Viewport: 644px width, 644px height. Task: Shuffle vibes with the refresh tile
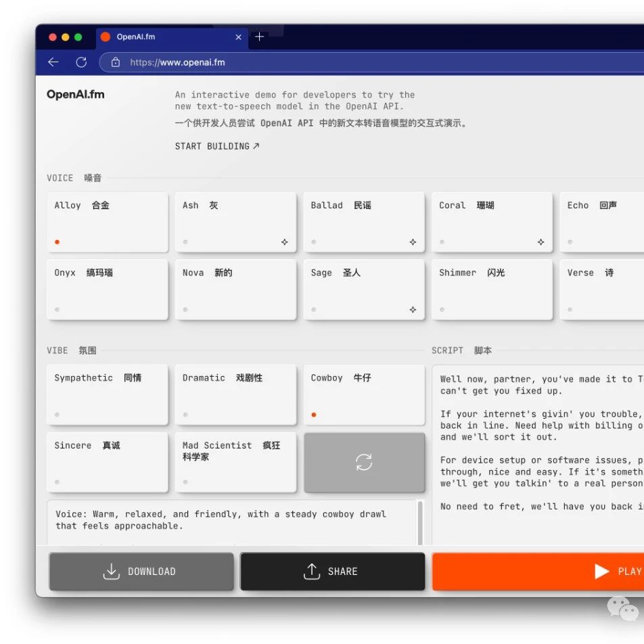click(365, 462)
